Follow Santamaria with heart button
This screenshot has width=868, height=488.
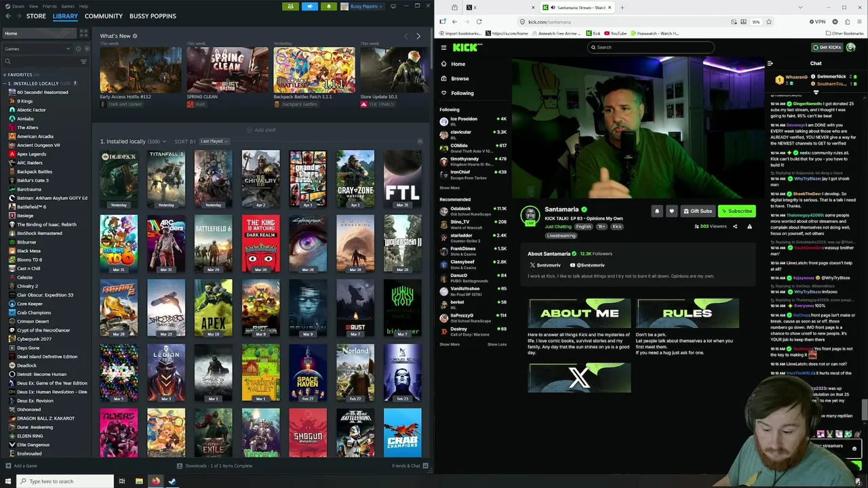(671, 211)
